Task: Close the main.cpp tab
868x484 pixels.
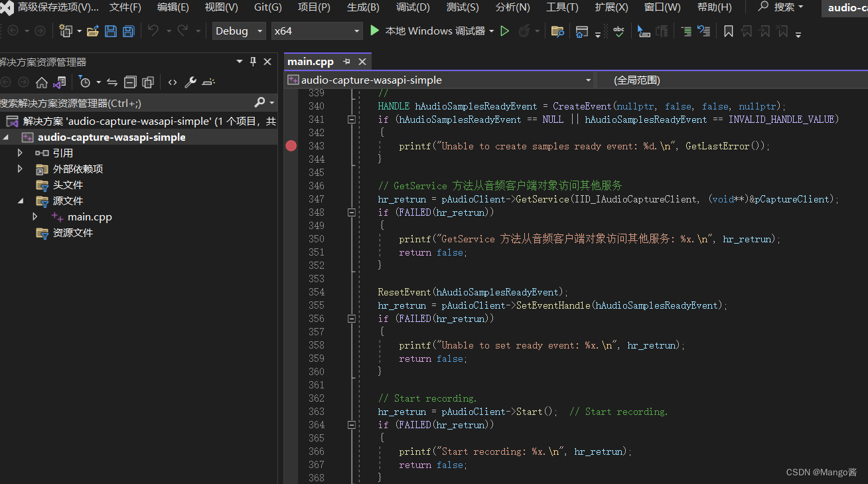Action: click(x=362, y=62)
